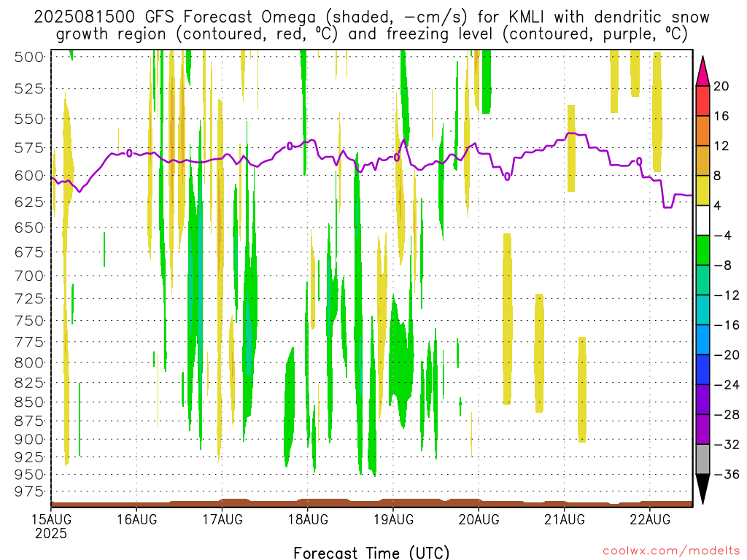Select the 525 pressure level label
747x560 pixels.
29,88
